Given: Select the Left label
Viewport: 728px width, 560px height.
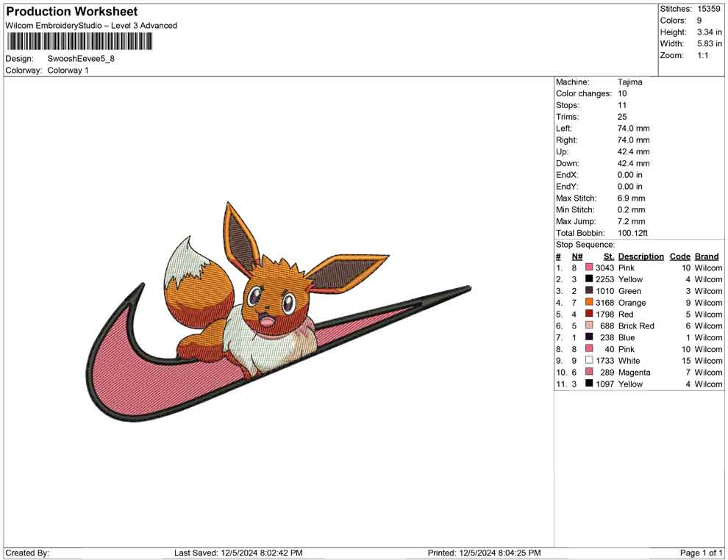Looking at the screenshot, I should pos(564,129).
